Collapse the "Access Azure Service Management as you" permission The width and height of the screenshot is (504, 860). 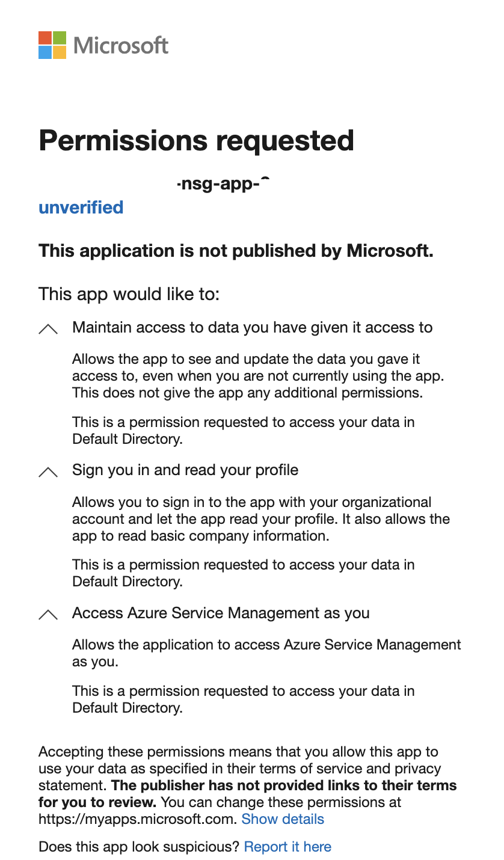pyautogui.click(x=48, y=613)
